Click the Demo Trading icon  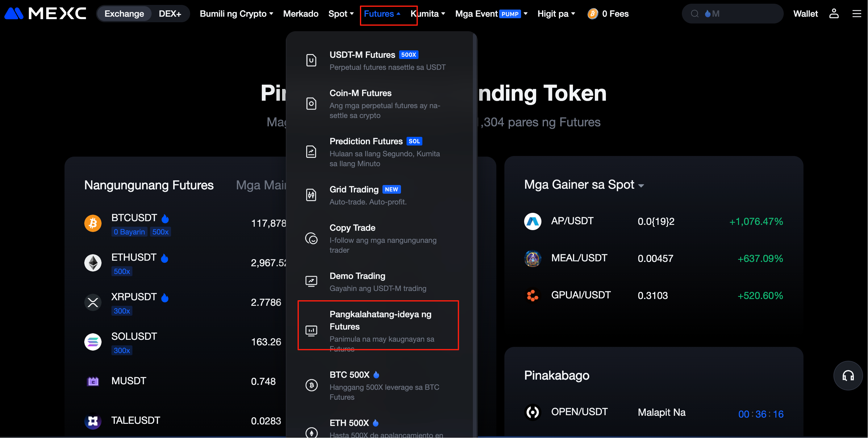click(x=311, y=281)
